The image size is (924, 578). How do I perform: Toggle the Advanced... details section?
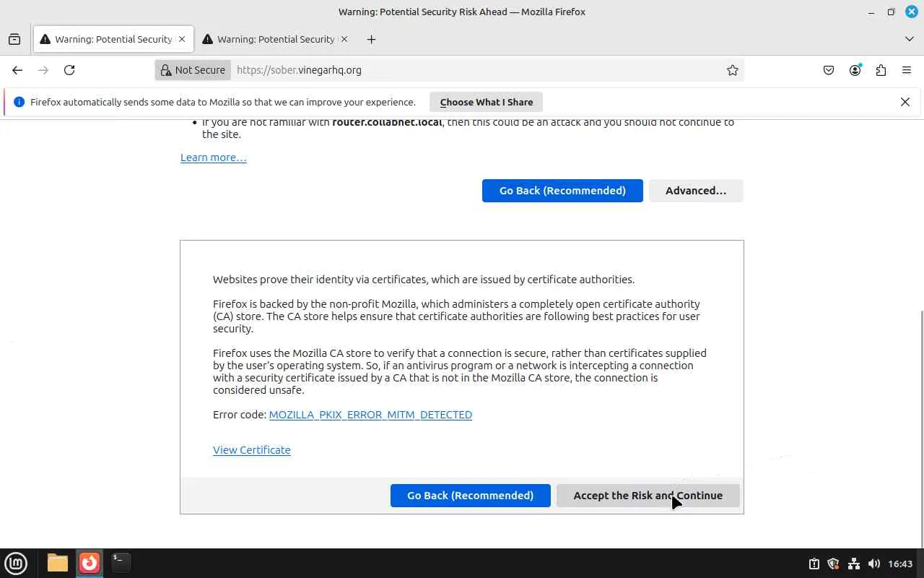tap(696, 191)
